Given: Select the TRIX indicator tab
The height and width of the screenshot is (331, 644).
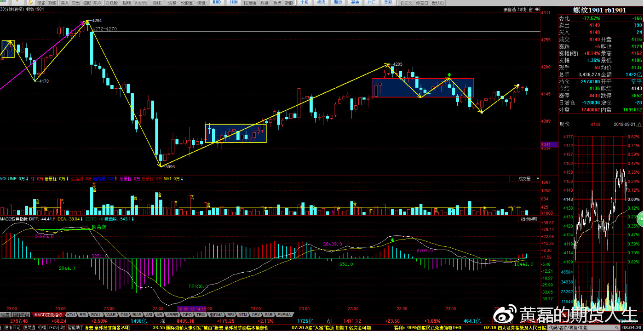Looking at the screenshot, I should coord(201,315).
